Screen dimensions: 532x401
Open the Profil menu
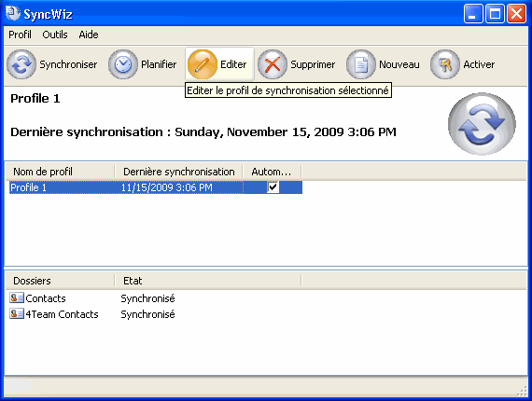20,35
